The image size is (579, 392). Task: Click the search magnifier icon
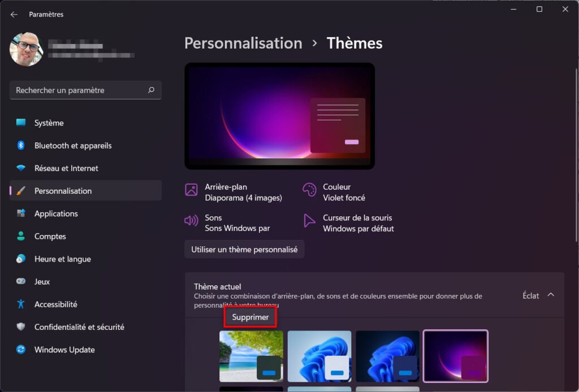click(x=151, y=90)
